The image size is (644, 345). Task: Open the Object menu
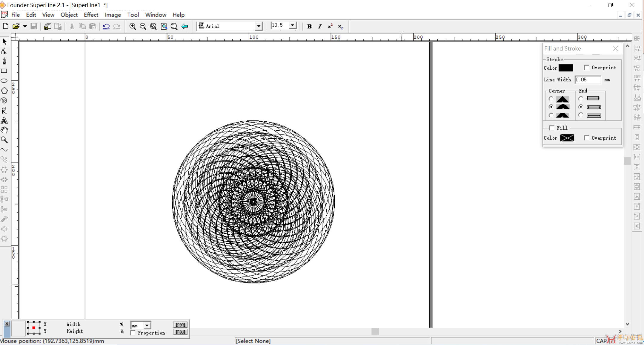[x=69, y=15]
